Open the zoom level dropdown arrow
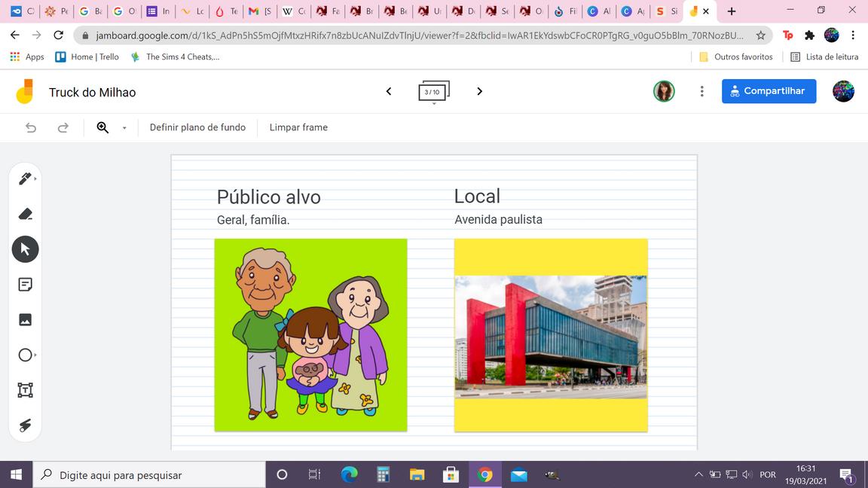Image resolution: width=868 pixels, height=488 pixels. 124,128
